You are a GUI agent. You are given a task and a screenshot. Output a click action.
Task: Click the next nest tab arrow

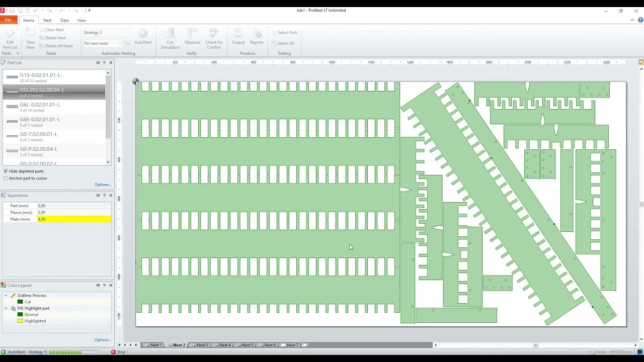(x=130, y=345)
